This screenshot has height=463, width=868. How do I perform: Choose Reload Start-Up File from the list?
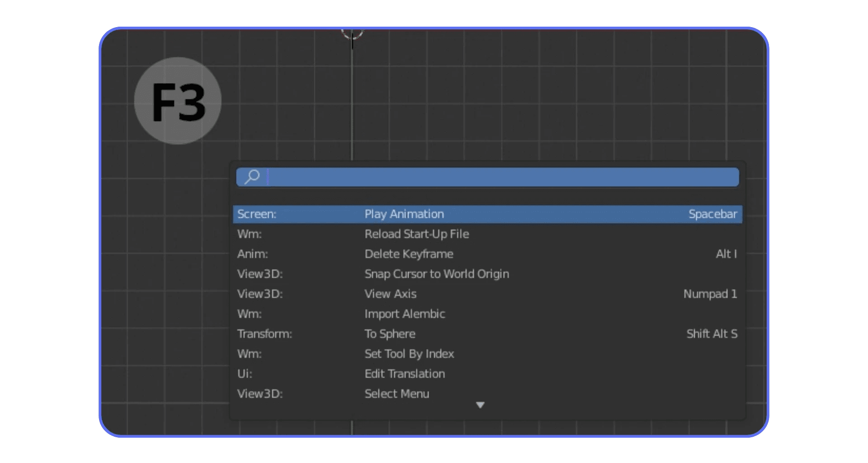(417, 234)
